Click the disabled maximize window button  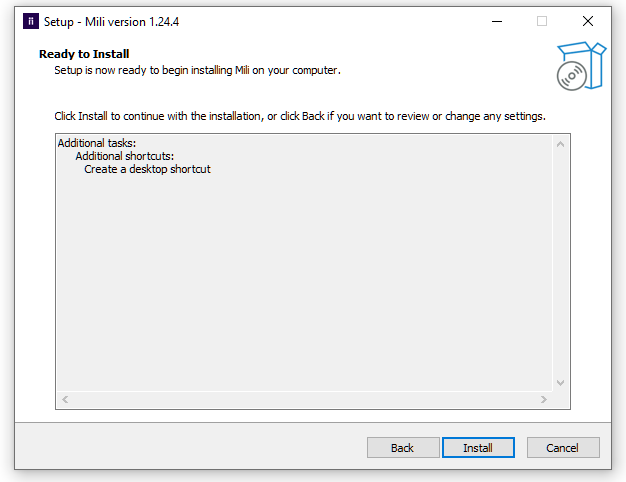click(542, 21)
